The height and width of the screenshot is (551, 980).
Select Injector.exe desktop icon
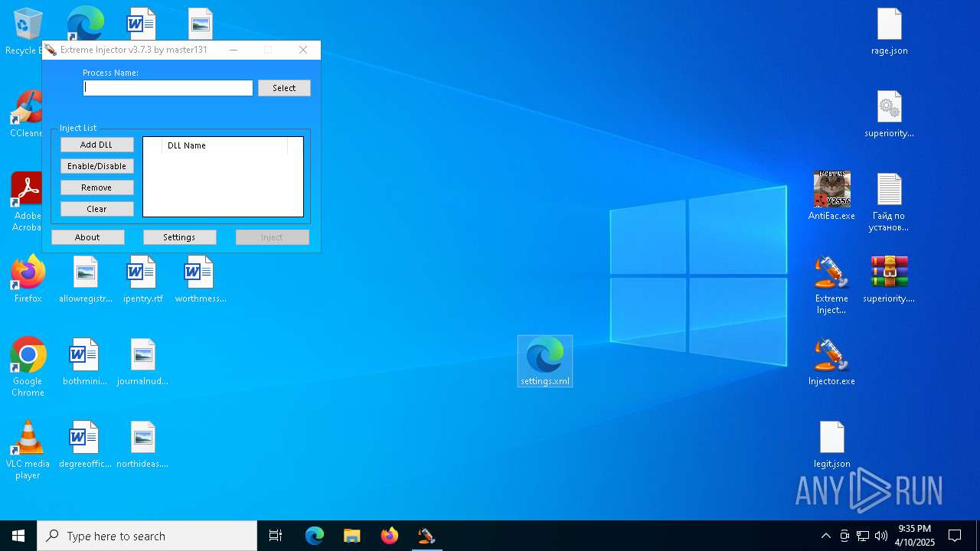click(x=831, y=363)
